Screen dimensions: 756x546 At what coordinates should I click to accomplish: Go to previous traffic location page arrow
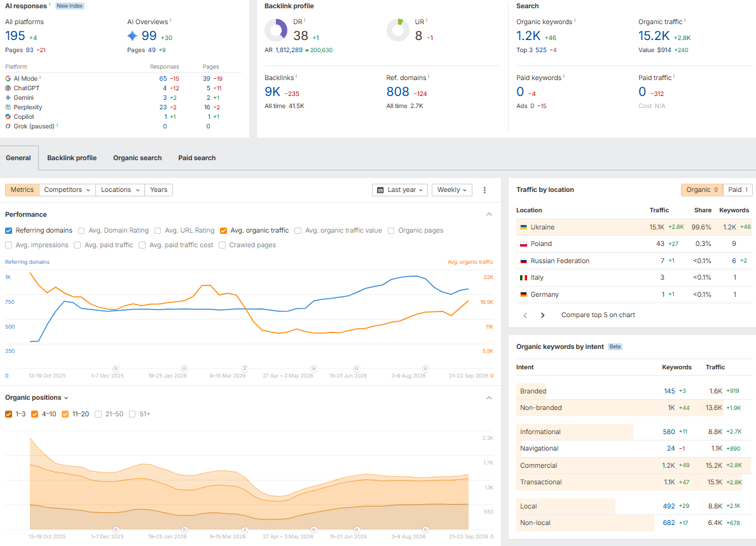[x=525, y=315]
